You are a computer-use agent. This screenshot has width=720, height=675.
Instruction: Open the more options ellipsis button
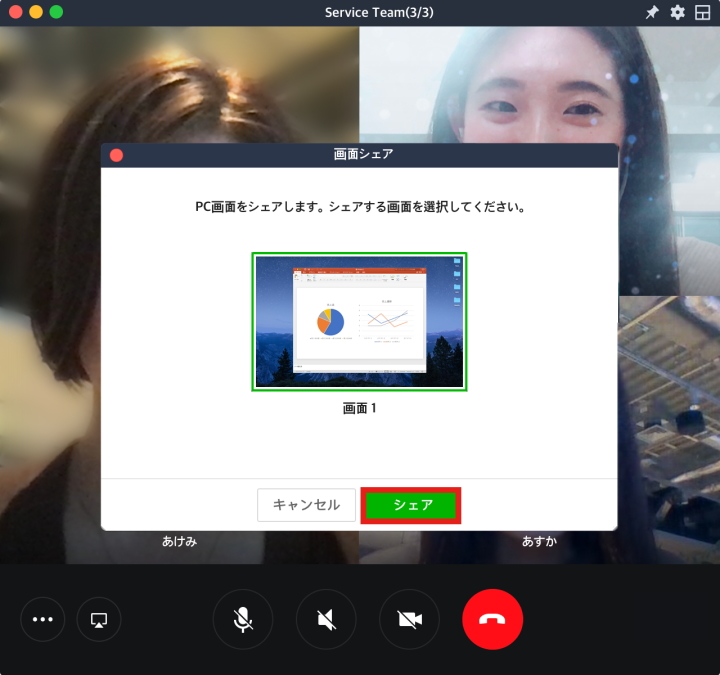43,619
